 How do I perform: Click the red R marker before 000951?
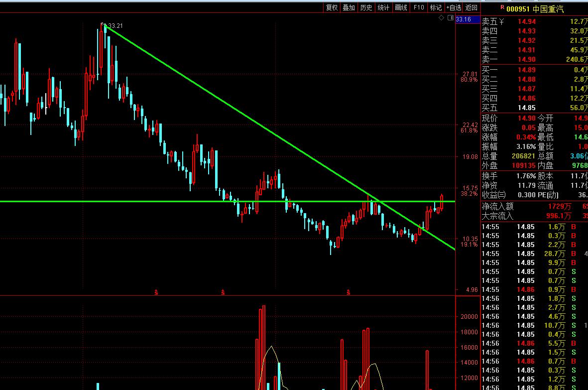[502, 7]
